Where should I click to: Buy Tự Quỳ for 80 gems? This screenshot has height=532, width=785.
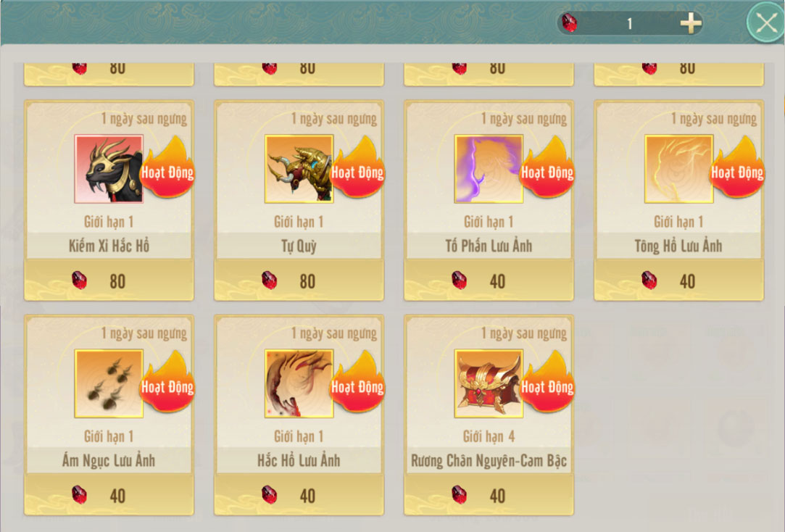pyautogui.click(x=299, y=280)
